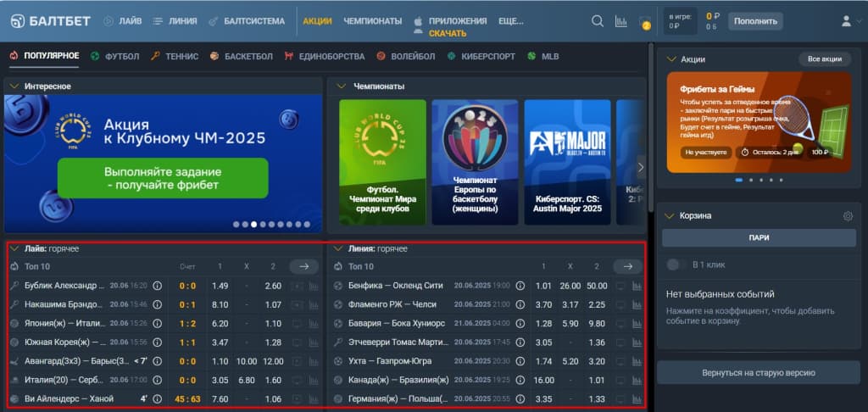Collapse the Акции panel chevron
Image resolution: width=868 pixels, height=412 pixels.
671,58
